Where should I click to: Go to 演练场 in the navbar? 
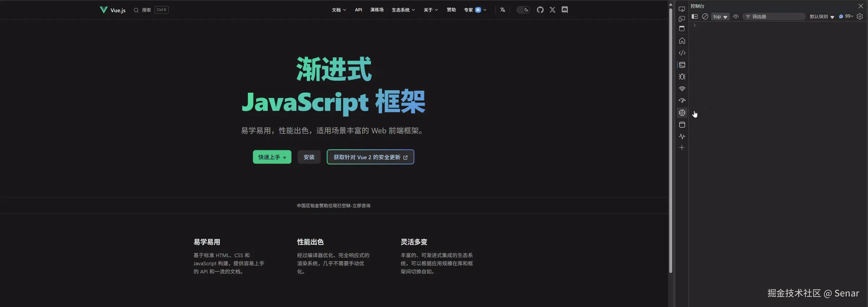tap(377, 10)
